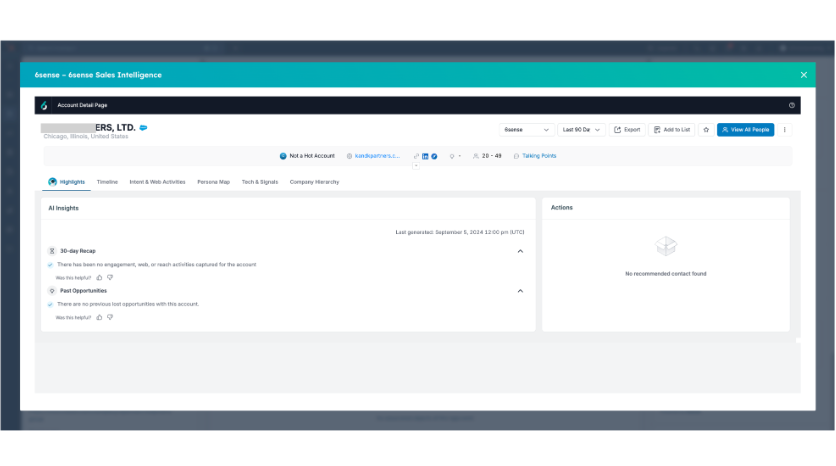Close the 6sense Sales Intelligence dialog

[803, 75]
